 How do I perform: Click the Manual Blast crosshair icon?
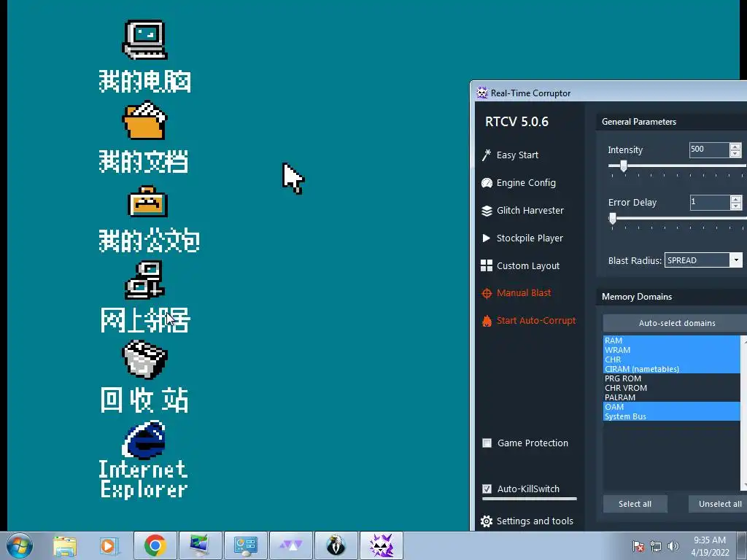tap(487, 293)
